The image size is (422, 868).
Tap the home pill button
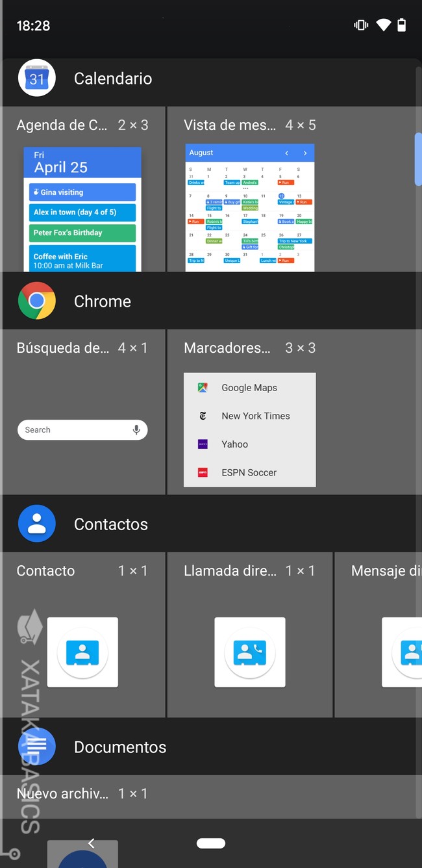point(210,843)
